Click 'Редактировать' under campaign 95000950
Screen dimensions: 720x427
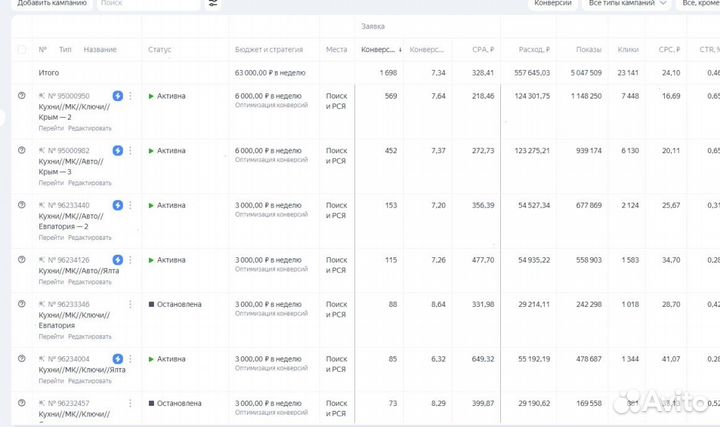coord(90,128)
